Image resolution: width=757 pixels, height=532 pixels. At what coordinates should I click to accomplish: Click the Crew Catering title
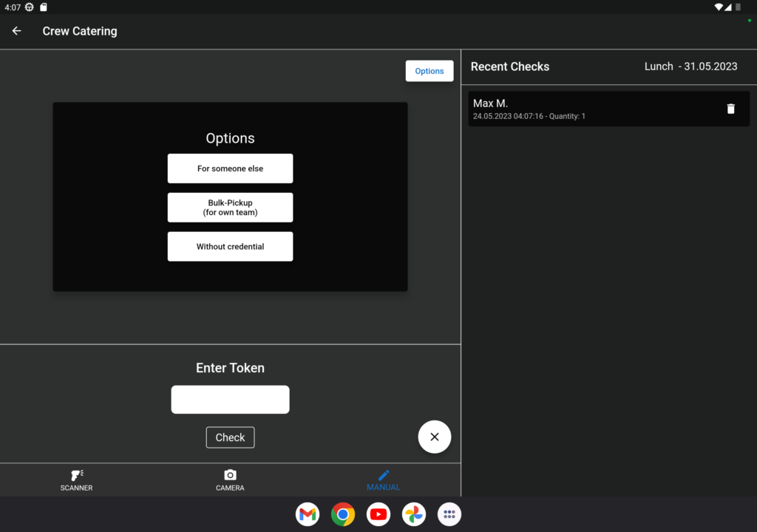[x=80, y=31]
